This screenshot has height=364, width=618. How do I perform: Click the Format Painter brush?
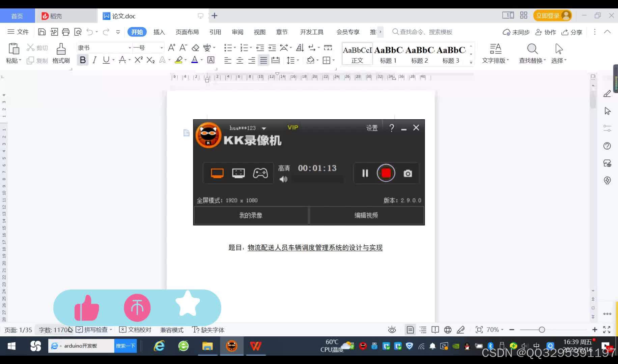pos(61,49)
